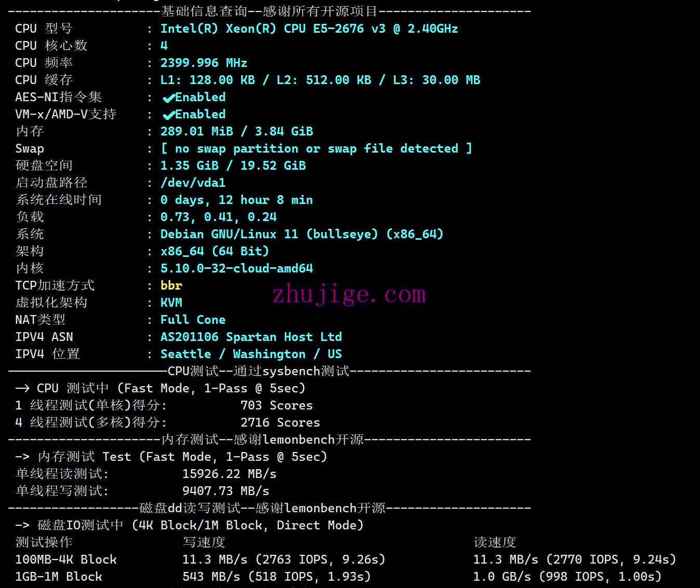
Task: Click the 2716 Scores multi-core result
Action: pyautogui.click(x=280, y=422)
